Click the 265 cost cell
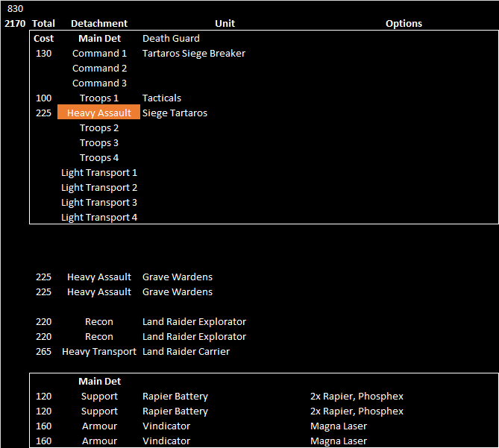 tap(43, 352)
